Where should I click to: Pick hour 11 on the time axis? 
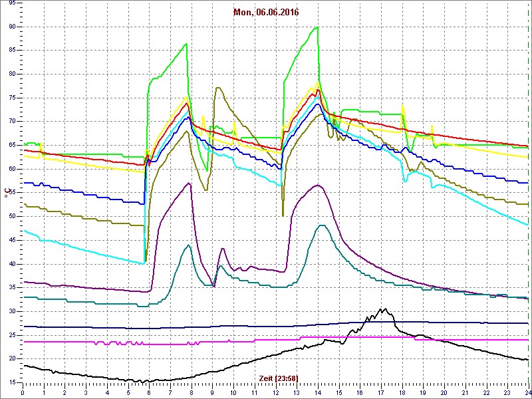[x=255, y=392]
